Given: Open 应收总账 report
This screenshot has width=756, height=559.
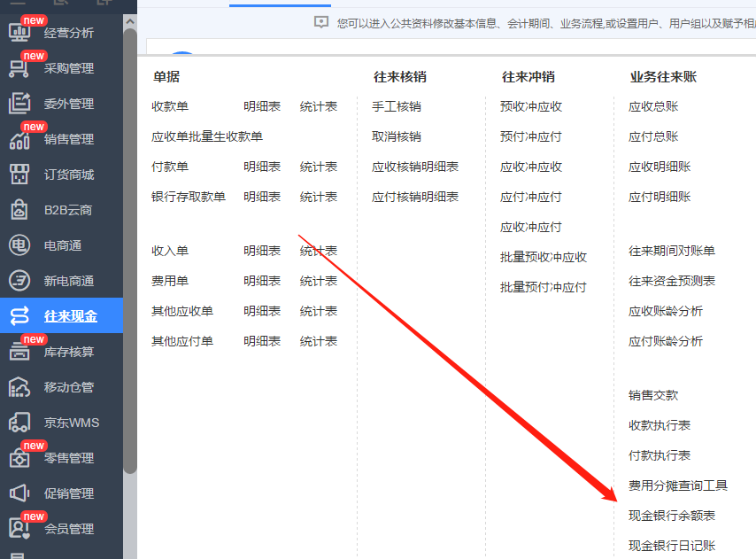Looking at the screenshot, I should 653,106.
